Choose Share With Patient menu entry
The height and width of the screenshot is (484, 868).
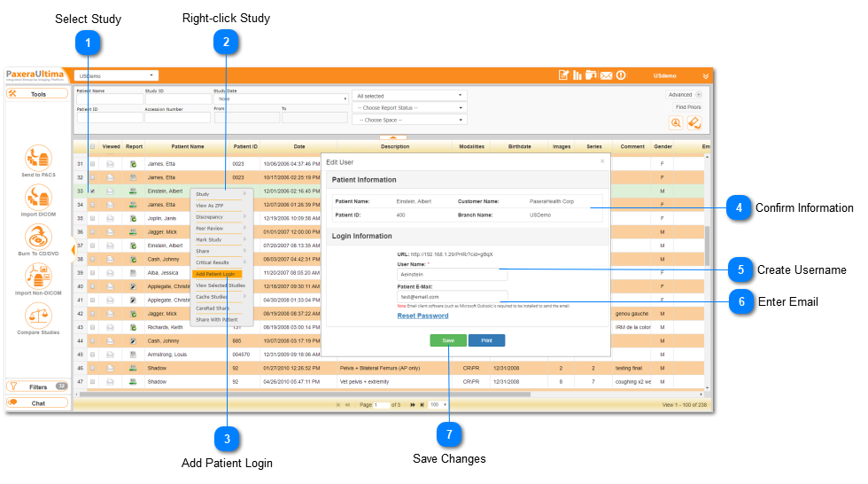pyautogui.click(x=217, y=319)
